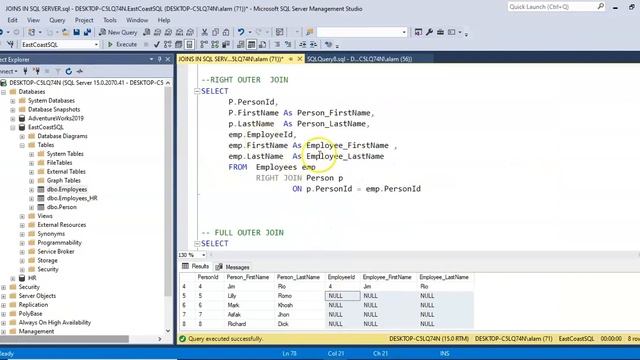Click the Save All icon
This screenshot has height=360, width=640.
coord(87,32)
